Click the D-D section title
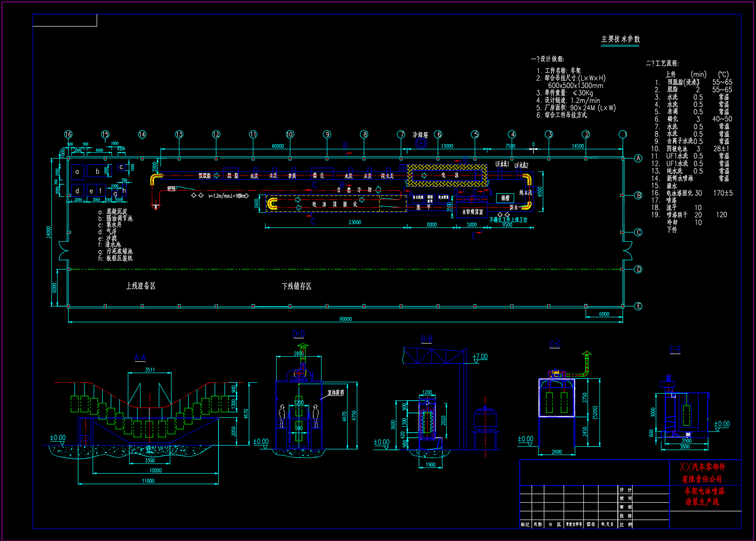Viewport: 756px width, 541px height. point(299,334)
